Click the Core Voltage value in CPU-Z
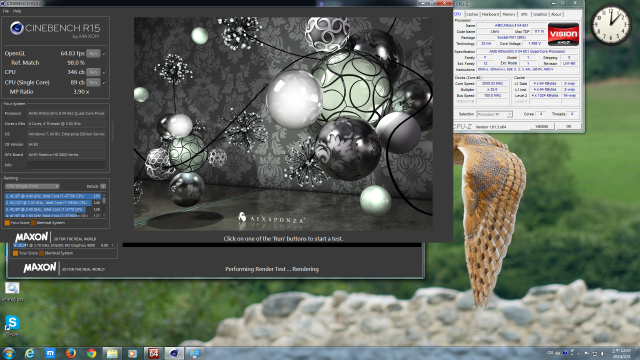 point(535,43)
